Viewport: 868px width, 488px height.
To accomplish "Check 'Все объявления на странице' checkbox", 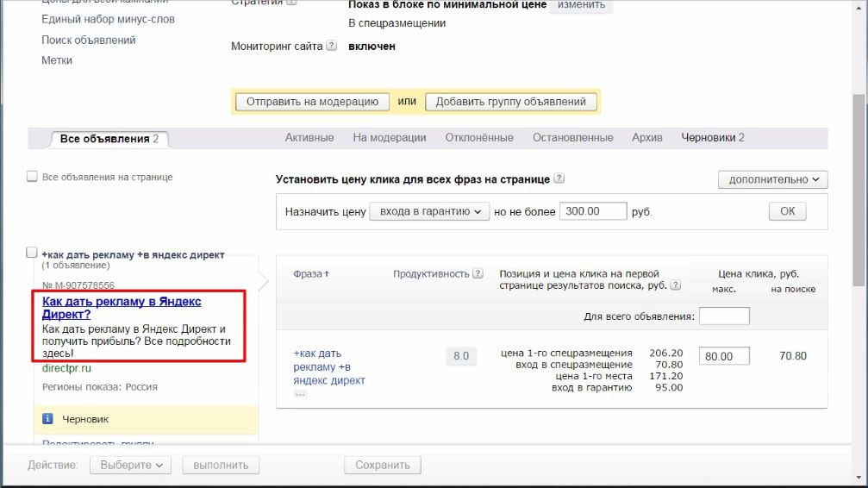I will 32,176.
